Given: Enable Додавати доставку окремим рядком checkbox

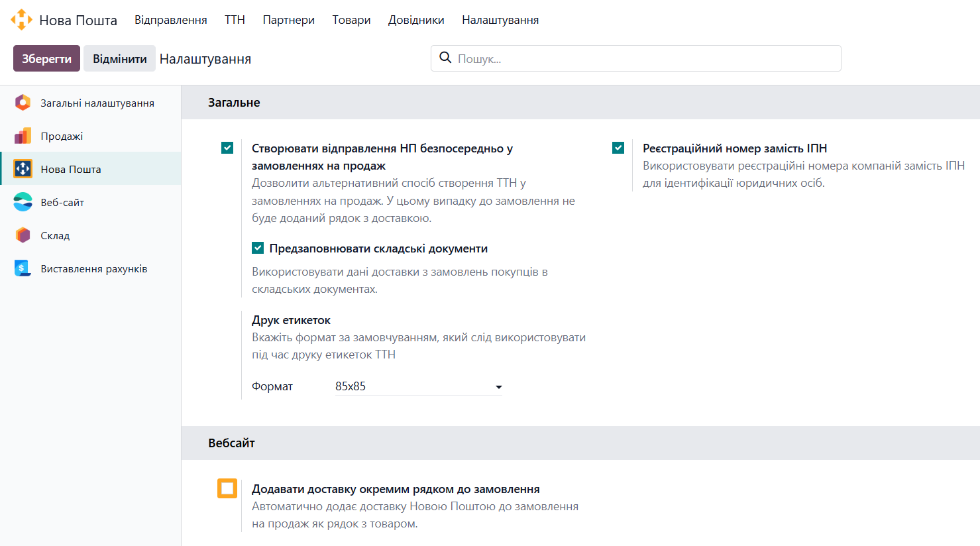Looking at the screenshot, I should tap(227, 488).
